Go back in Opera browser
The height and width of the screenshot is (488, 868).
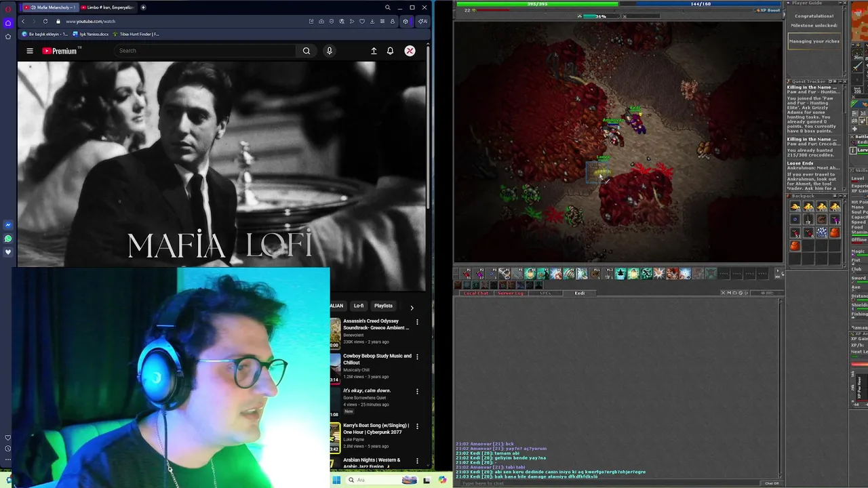pyautogui.click(x=23, y=21)
